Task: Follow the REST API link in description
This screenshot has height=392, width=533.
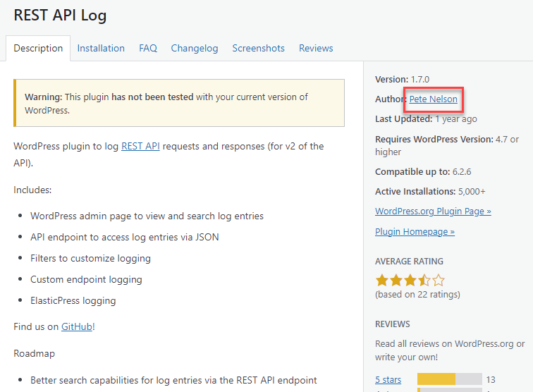Action: coord(140,146)
